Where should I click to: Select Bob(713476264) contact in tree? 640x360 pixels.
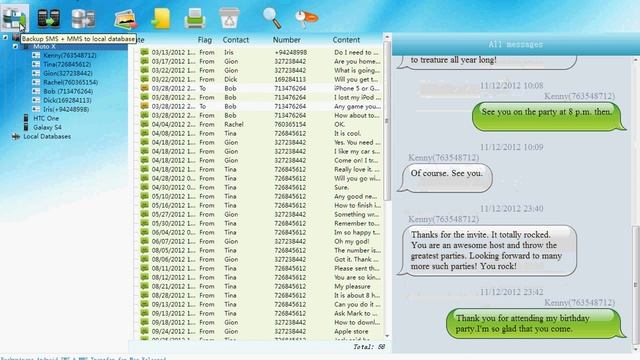coord(68,91)
